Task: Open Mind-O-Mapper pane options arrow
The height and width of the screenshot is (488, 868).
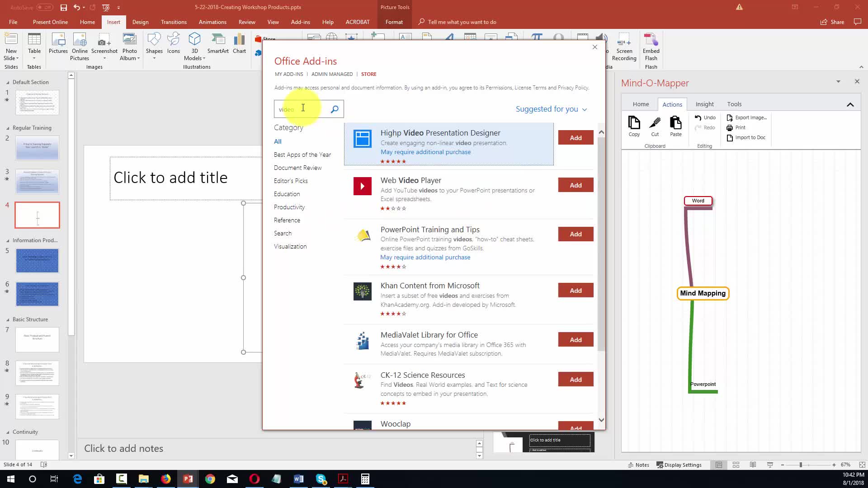Action: 838,81
